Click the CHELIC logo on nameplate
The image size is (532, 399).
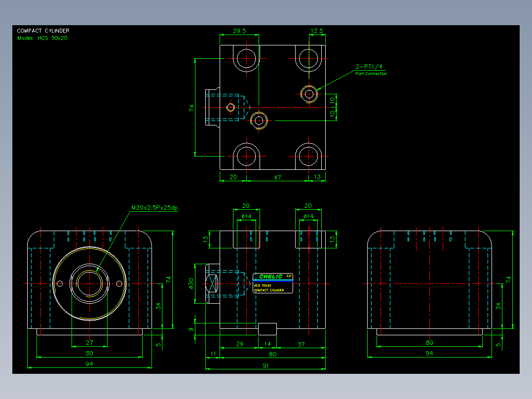coord(270,277)
